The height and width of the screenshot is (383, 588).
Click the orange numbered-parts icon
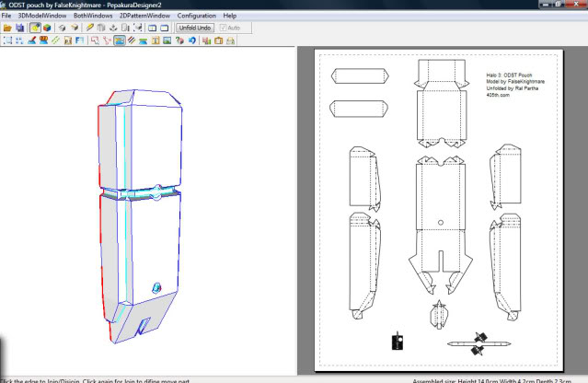coord(43,41)
